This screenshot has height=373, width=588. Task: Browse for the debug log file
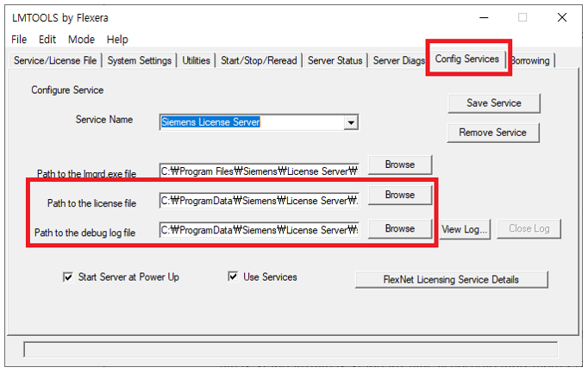click(400, 228)
